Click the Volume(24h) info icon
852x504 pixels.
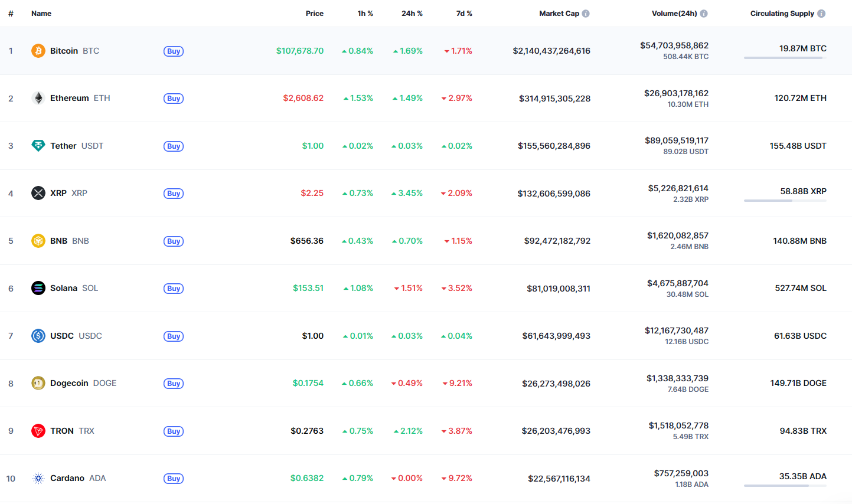[704, 14]
